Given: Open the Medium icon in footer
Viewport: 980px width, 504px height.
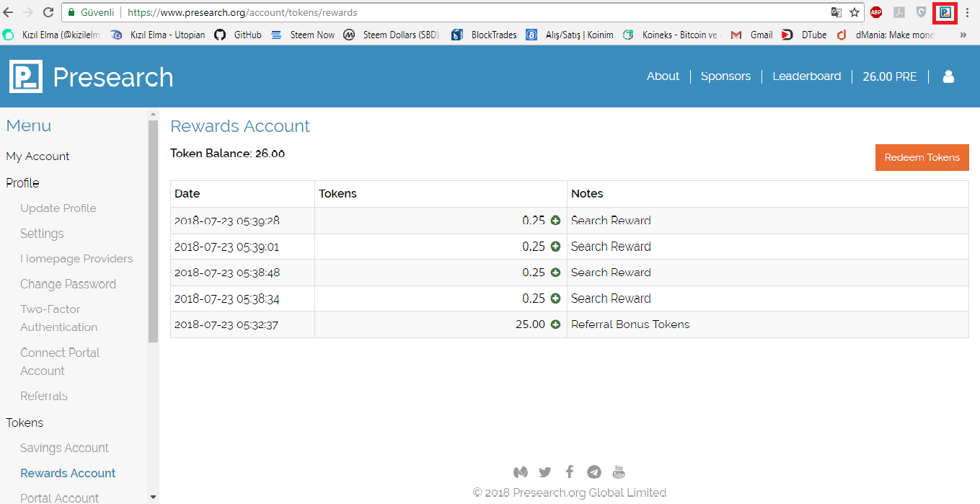Looking at the screenshot, I should pyautogui.click(x=520, y=472).
